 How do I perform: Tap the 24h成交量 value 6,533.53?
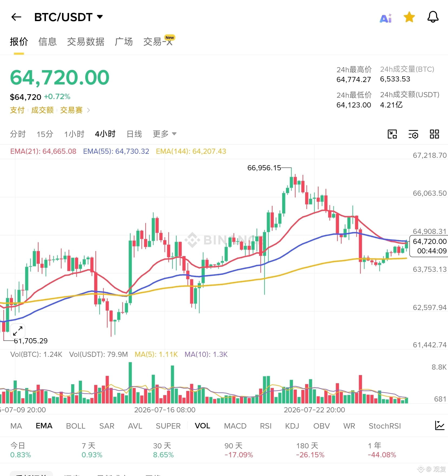pyautogui.click(x=395, y=79)
